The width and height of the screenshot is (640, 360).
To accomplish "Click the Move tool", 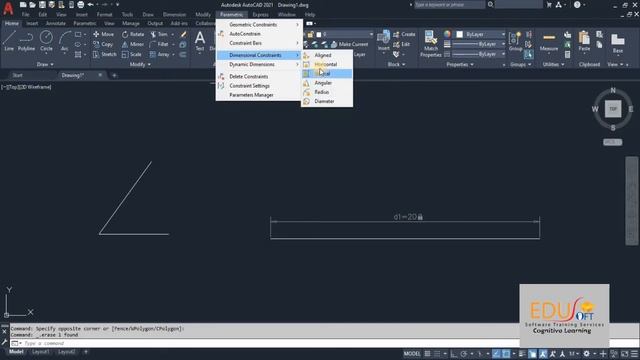I will tap(104, 34).
